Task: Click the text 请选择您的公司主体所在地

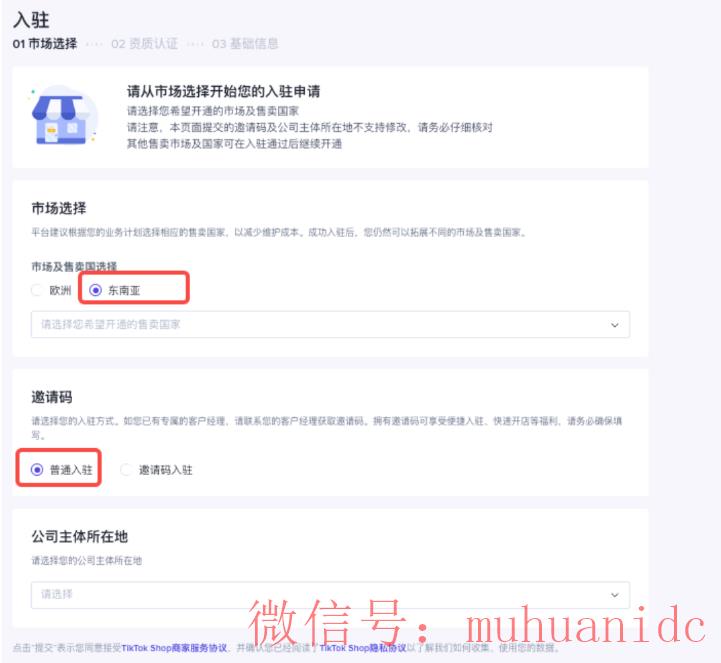Action: [86, 560]
